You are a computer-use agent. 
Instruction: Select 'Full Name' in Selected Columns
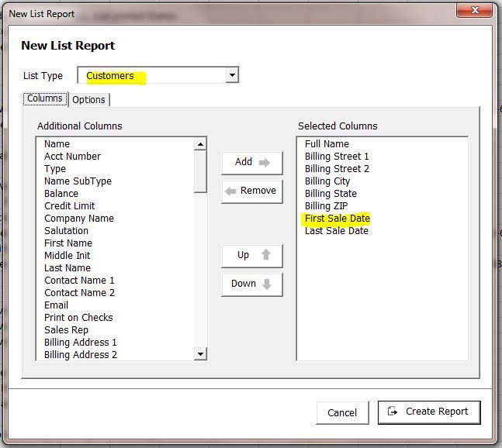(327, 144)
